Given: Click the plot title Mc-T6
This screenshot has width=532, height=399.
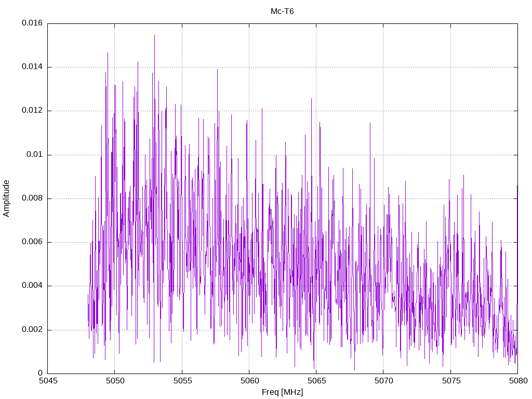Looking at the screenshot, I should pos(282,11).
